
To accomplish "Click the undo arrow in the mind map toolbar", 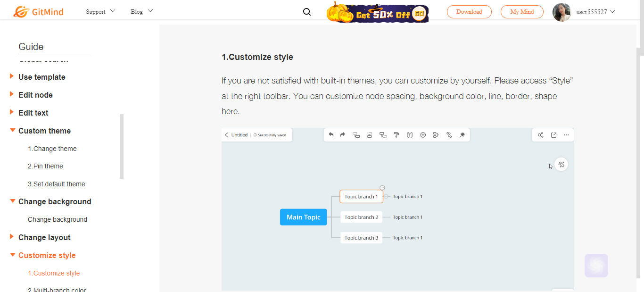I will [331, 135].
